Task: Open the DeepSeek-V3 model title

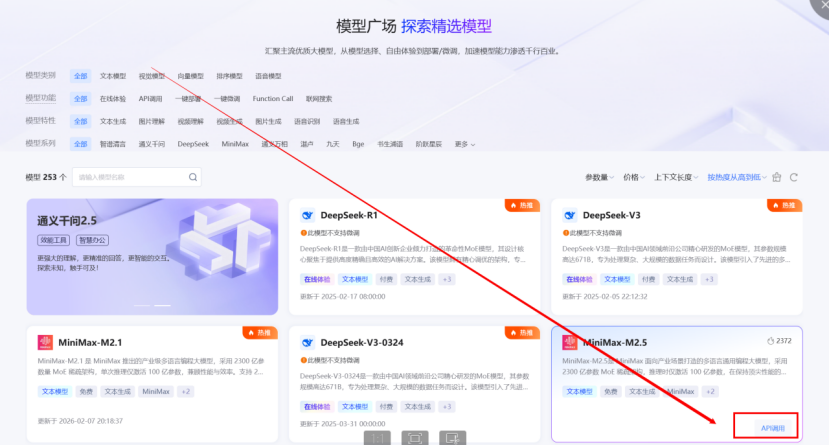Action: 611,215
